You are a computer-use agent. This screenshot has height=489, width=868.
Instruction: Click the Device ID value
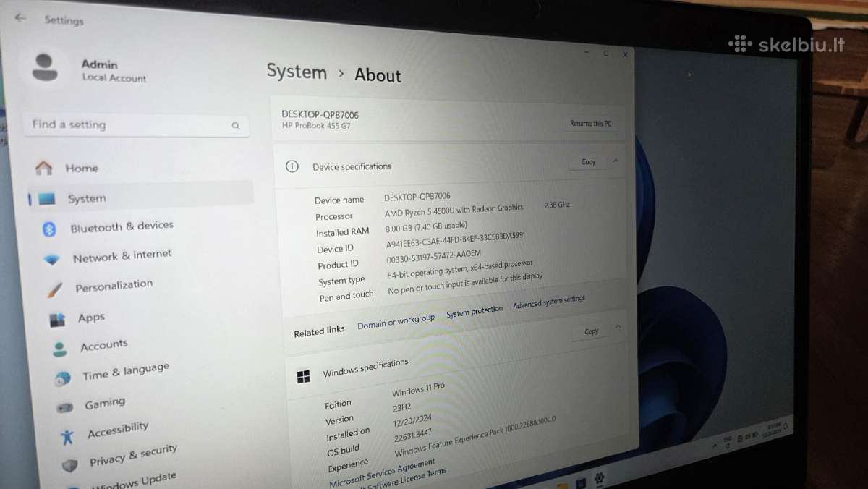coord(456,240)
